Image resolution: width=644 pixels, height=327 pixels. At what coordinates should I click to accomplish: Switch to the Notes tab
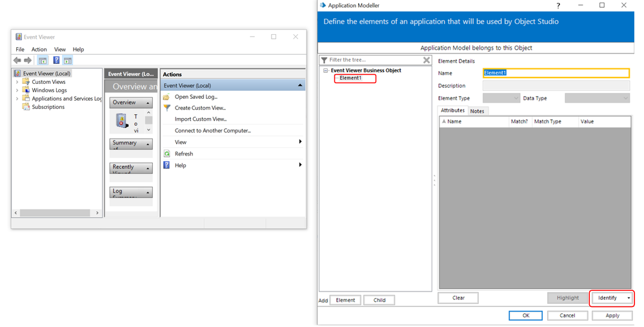tap(477, 111)
